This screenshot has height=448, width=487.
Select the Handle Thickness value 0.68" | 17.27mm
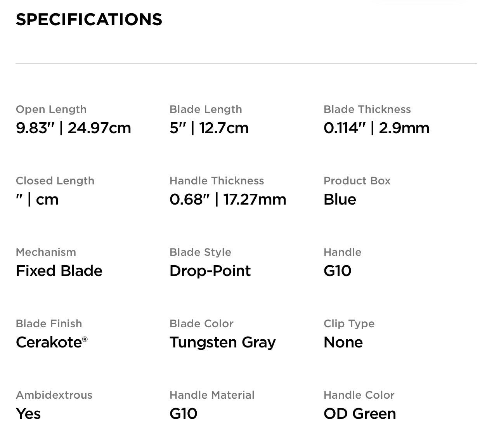[228, 200]
